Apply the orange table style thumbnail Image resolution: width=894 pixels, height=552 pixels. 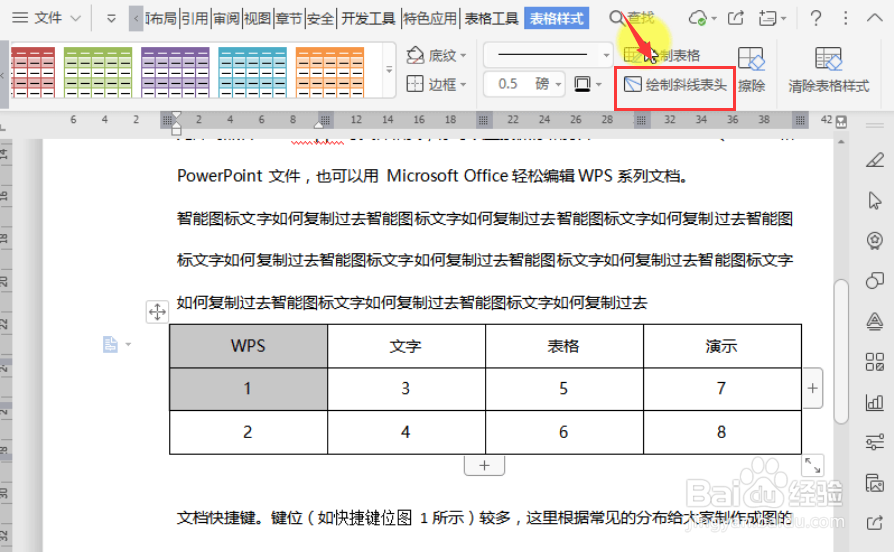click(330, 72)
